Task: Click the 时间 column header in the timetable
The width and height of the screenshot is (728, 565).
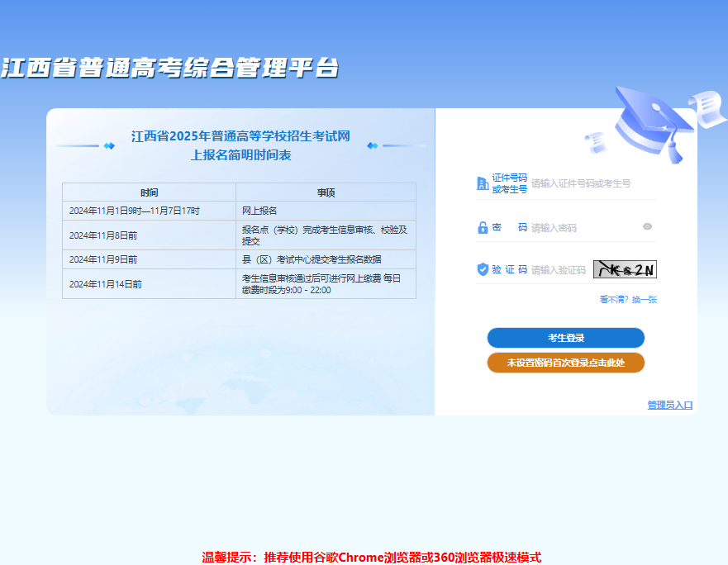Action: click(149, 192)
